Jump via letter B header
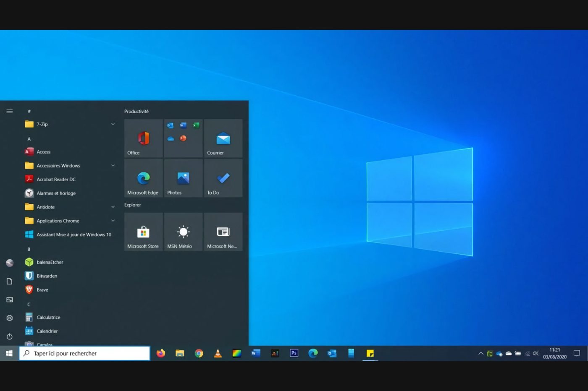588x391 pixels. tap(29, 249)
